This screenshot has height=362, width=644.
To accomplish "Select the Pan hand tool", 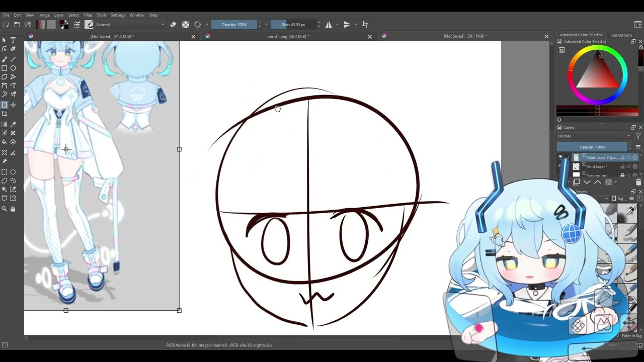I will (13, 209).
